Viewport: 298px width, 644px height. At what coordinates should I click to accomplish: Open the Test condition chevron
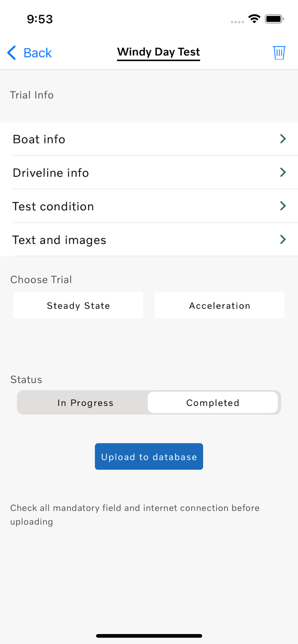[283, 206]
